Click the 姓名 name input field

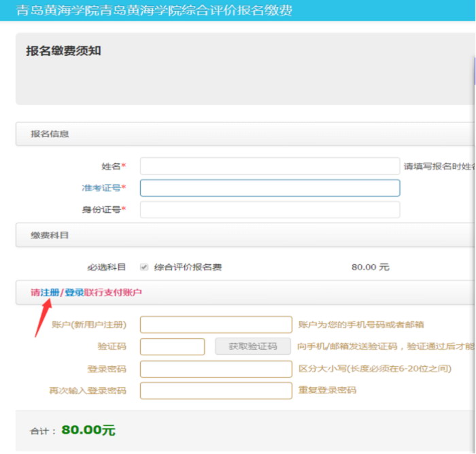(x=269, y=166)
